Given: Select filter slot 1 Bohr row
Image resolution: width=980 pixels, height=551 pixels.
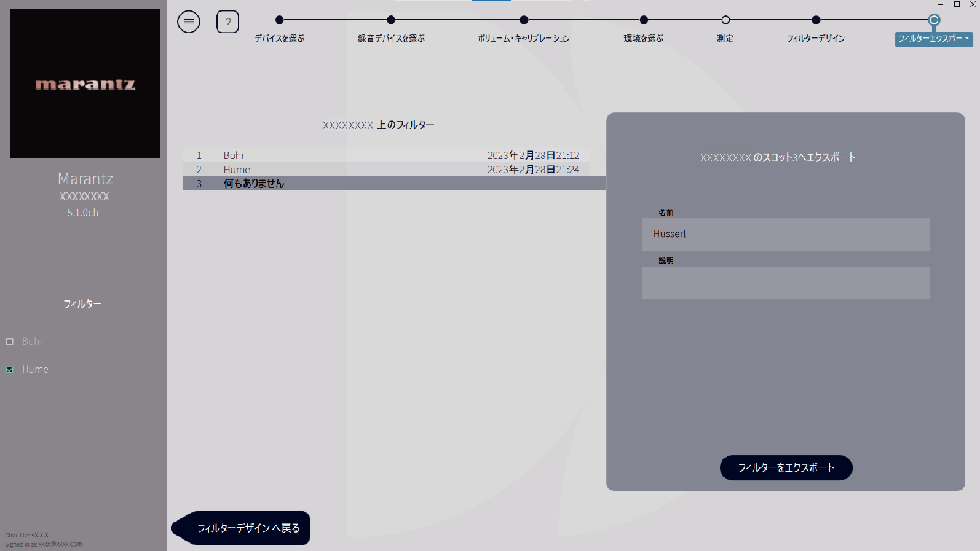Looking at the screenshot, I should coord(385,155).
